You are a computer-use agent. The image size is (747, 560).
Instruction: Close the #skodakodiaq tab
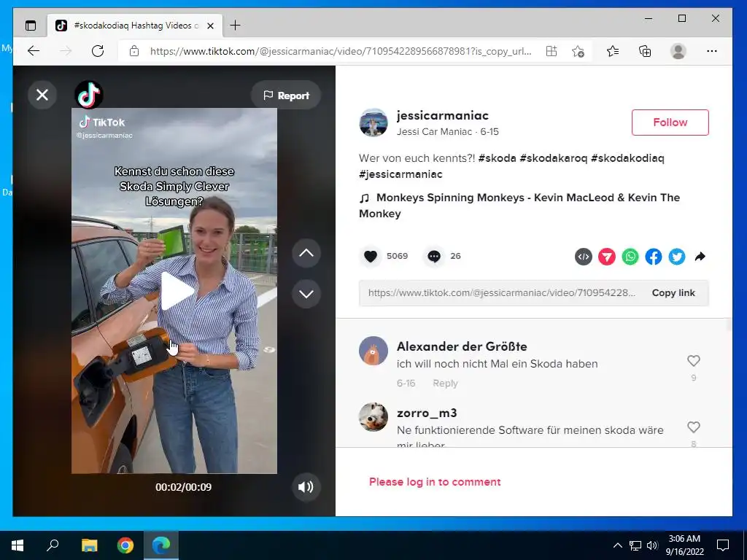[210, 26]
